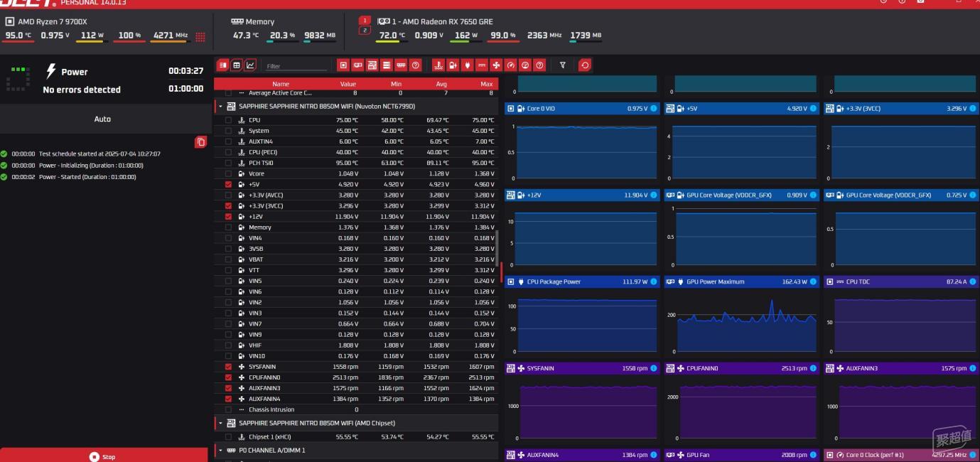Toggle power plug sensor type filter
This screenshot has height=462, width=980.
point(468,65)
